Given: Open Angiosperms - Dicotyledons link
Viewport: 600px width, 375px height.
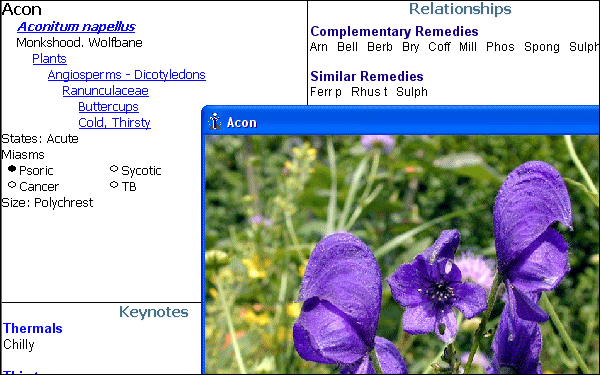Looking at the screenshot, I should tap(127, 75).
